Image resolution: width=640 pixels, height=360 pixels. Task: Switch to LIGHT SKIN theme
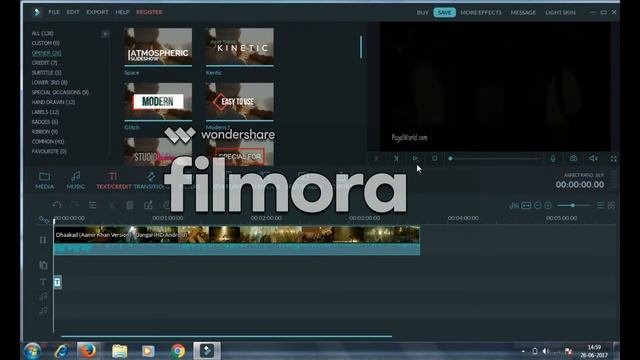coord(560,13)
